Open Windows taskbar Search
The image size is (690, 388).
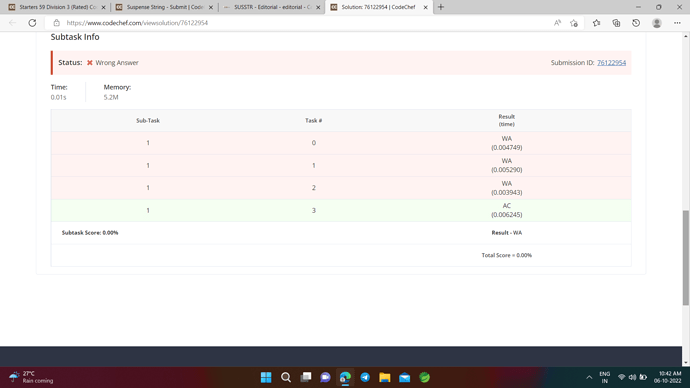point(286,377)
